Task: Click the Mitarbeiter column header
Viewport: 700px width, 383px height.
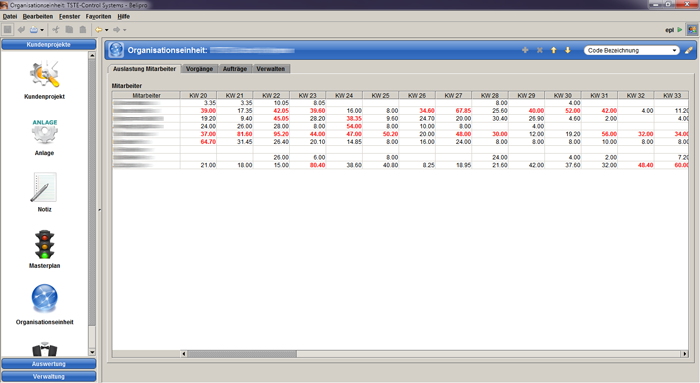Action: pos(146,95)
